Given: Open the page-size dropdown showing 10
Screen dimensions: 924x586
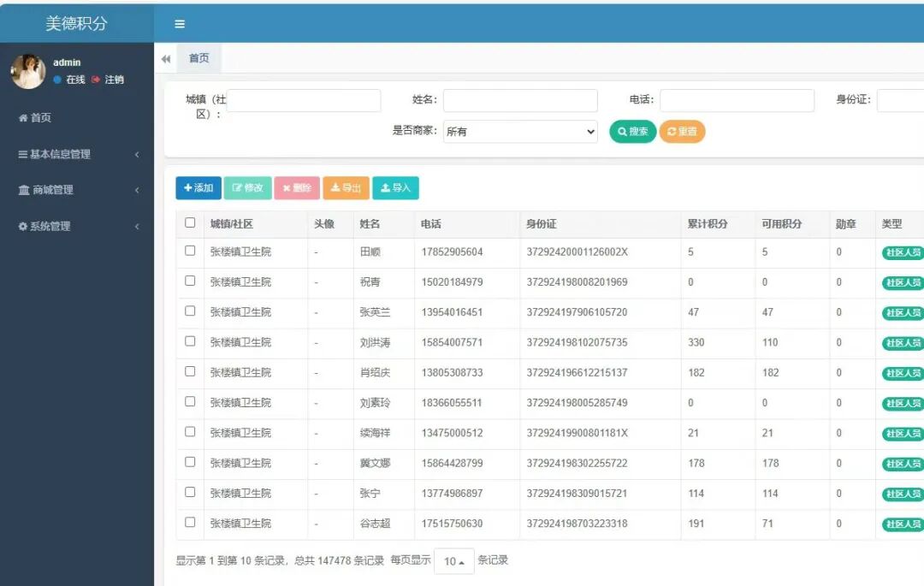Looking at the screenshot, I should (453, 561).
